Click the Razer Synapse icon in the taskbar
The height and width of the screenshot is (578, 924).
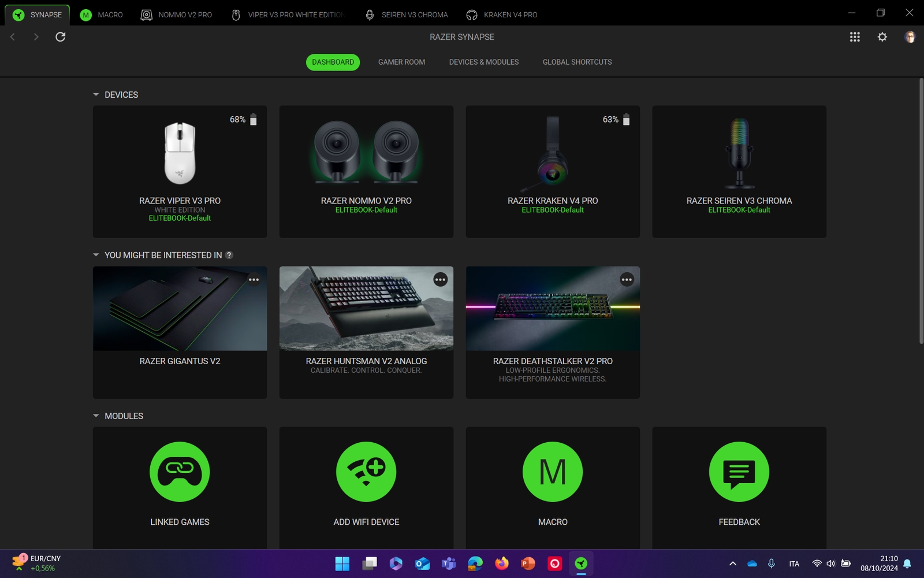(581, 563)
